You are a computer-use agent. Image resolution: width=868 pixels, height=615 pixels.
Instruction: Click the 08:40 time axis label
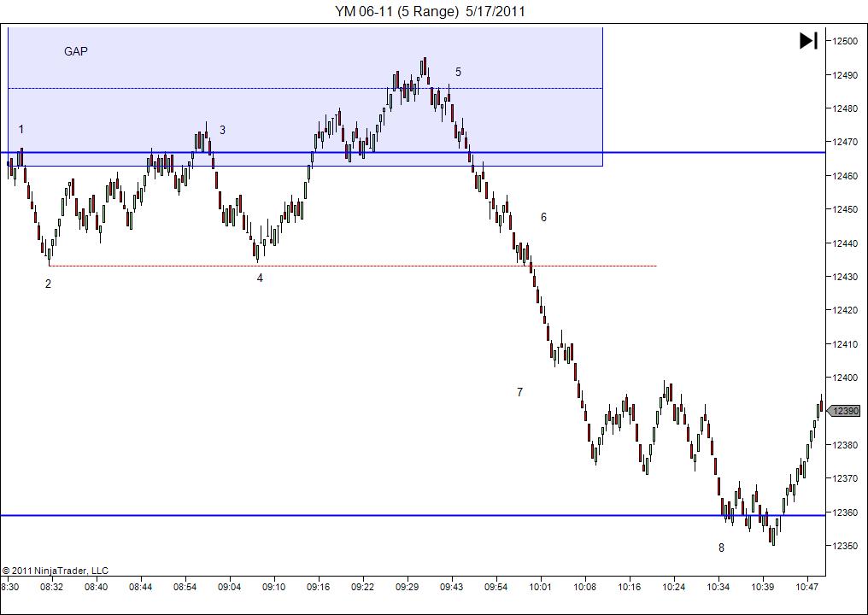tap(97, 587)
